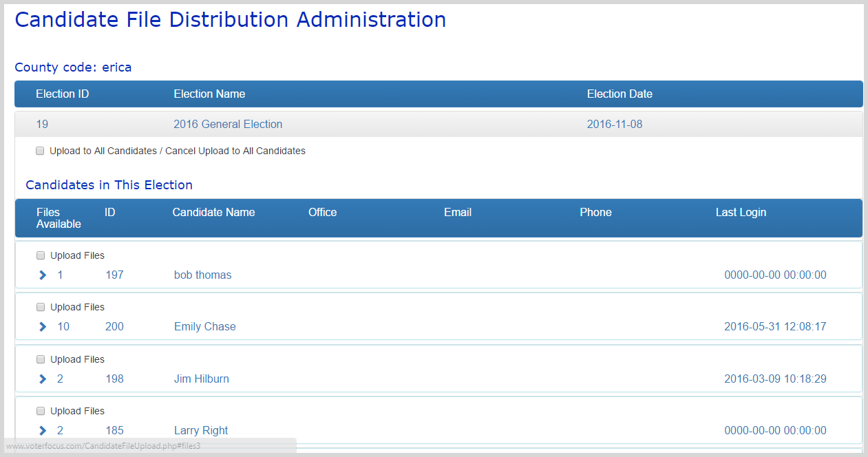Select candidate name Emily Chase

pos(204,327)
